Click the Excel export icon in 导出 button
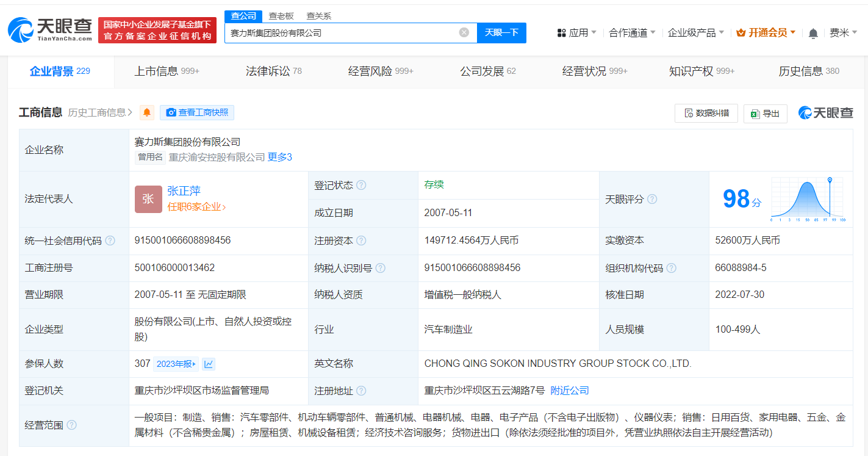The height and width of the screenshot is (456, 868). tap(755, 113)
